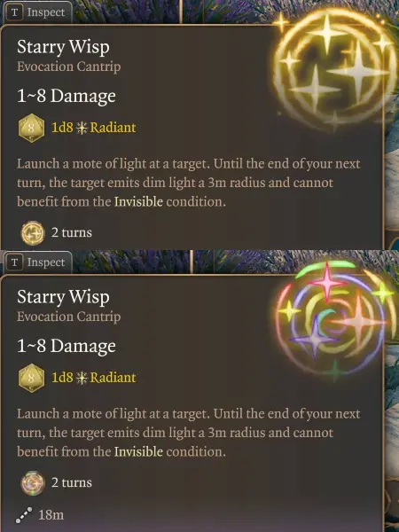Click the range icon next to 18m
The height and width of the screenshot is (532, 399).
24,515
